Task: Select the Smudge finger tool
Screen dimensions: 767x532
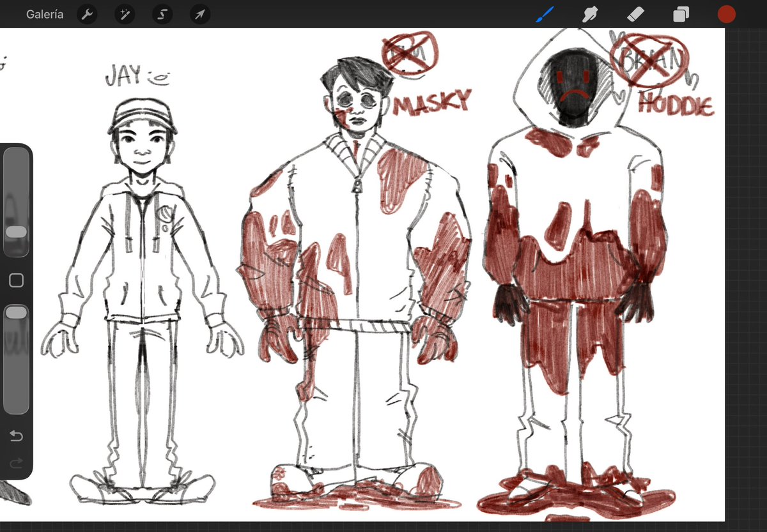Action: tap(590, 14)
